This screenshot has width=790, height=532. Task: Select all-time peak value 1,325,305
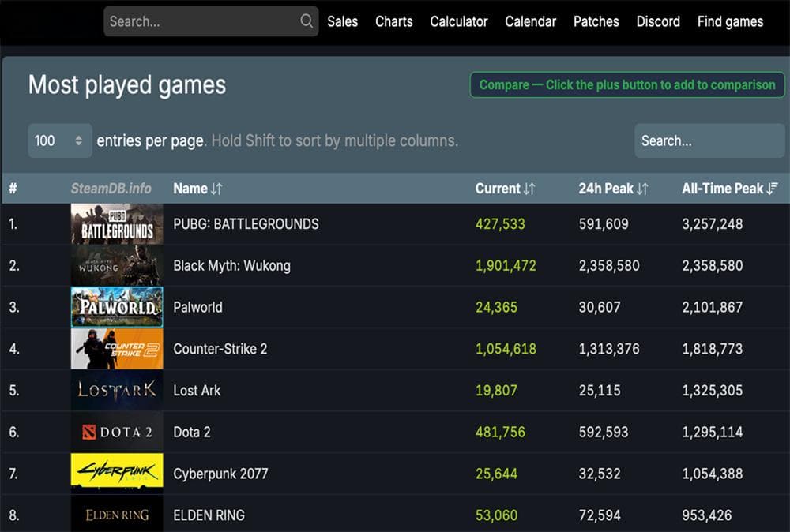[x=713, y=391]
